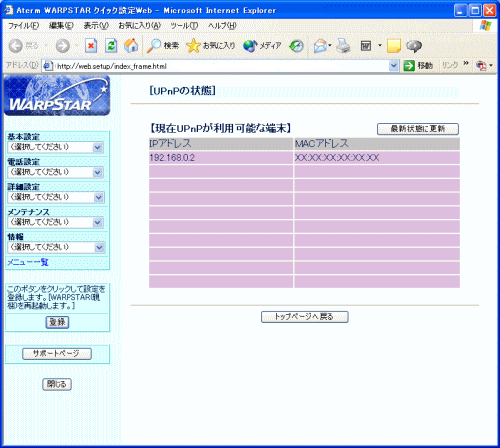Go to Home via house icon
Screen dimensions: 500x448
[x=131, y=46]
